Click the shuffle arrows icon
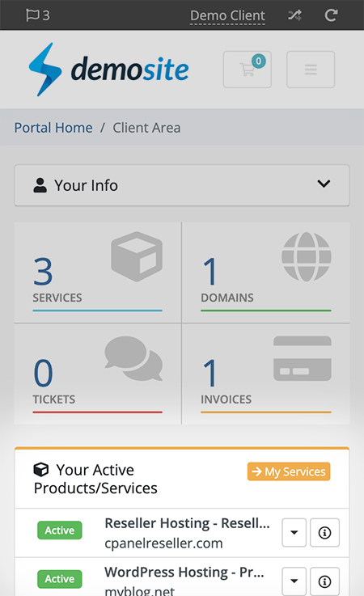The image size is (364, 596). click(x=294, y=15)
